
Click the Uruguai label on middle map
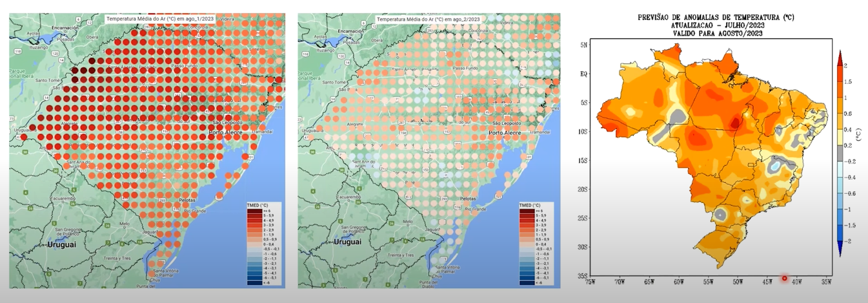click(x=347, y=242)
